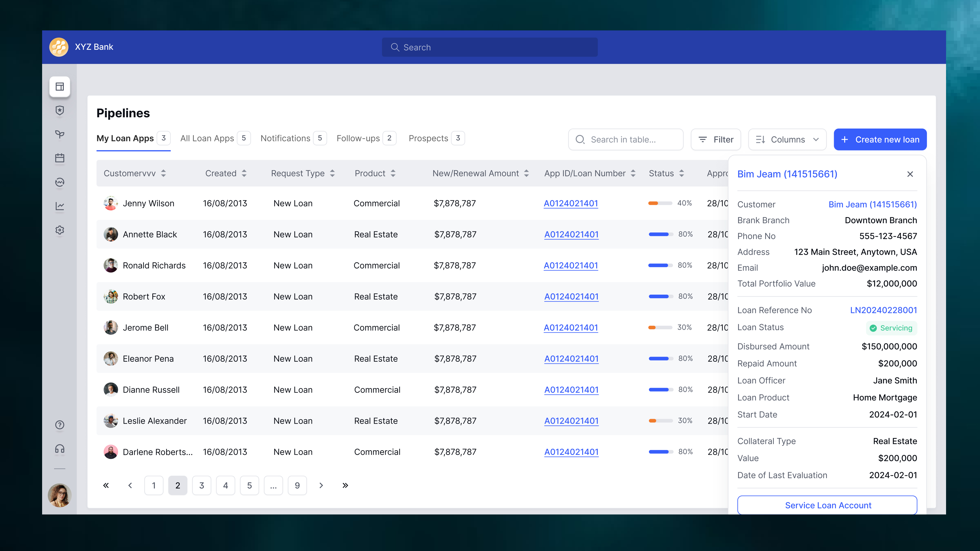Click Jerome Bell's 30% status progress bar
The width and height of the screenshot is (980, 551).
pyautogui.click(x=660, y=327)
